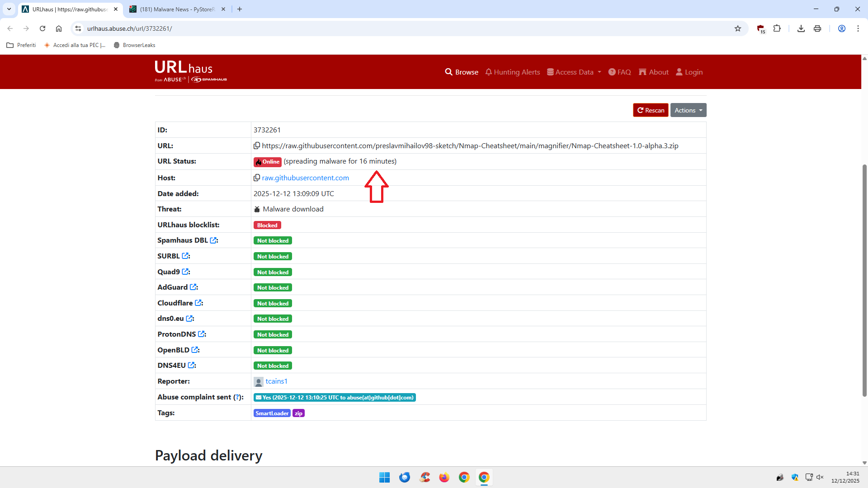Viewport: 868px width, 488px height.
Task: Click the Rescan button
Action: coord(651,110)
